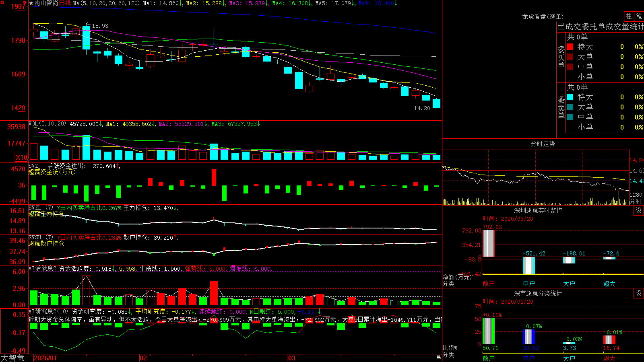
Task: Click the 强势线: 3.000 label
Action: click(205, 268)
